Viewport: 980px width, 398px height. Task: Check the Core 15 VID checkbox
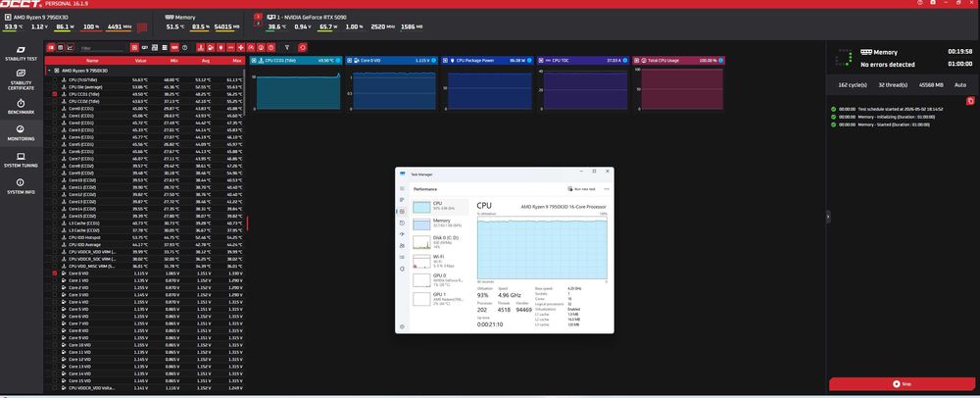[x=55, y=381]
